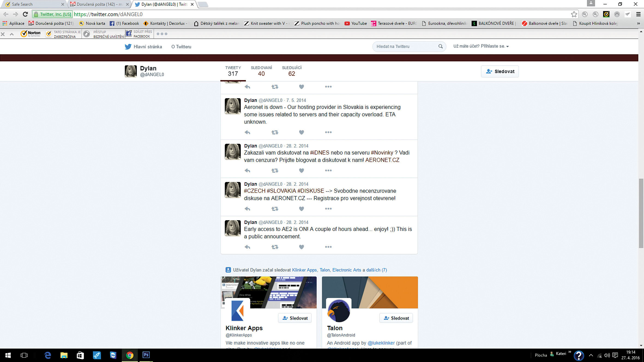Open the TWEETY 317 profile tab

[233, 71]
